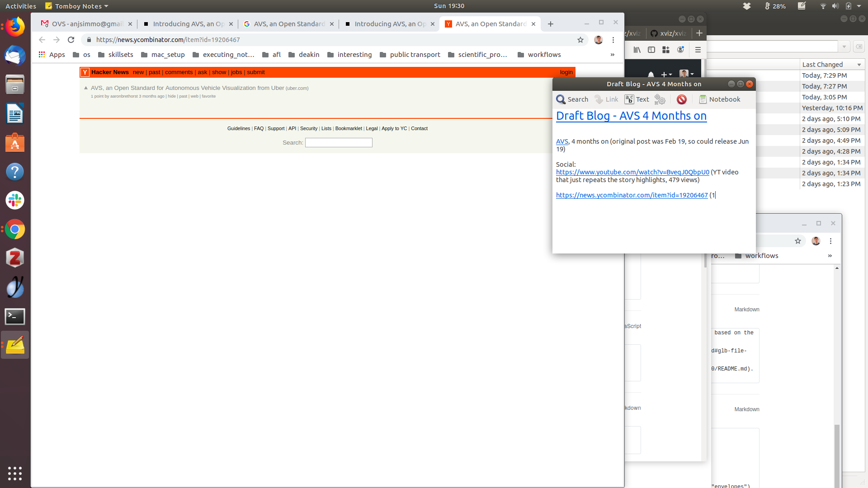Upvote the AVS story arrow
The image size is (868, 488).
[86, 88]
